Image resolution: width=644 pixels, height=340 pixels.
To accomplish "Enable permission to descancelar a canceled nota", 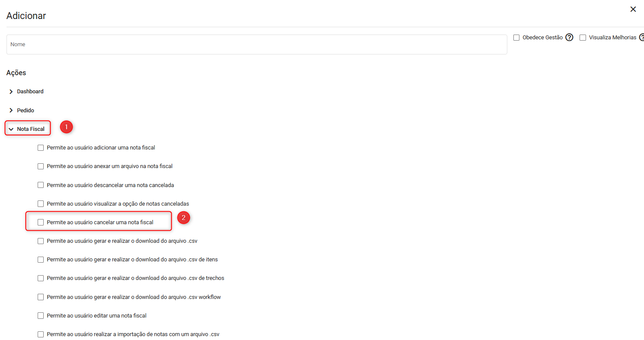I will tap(41, 185).
